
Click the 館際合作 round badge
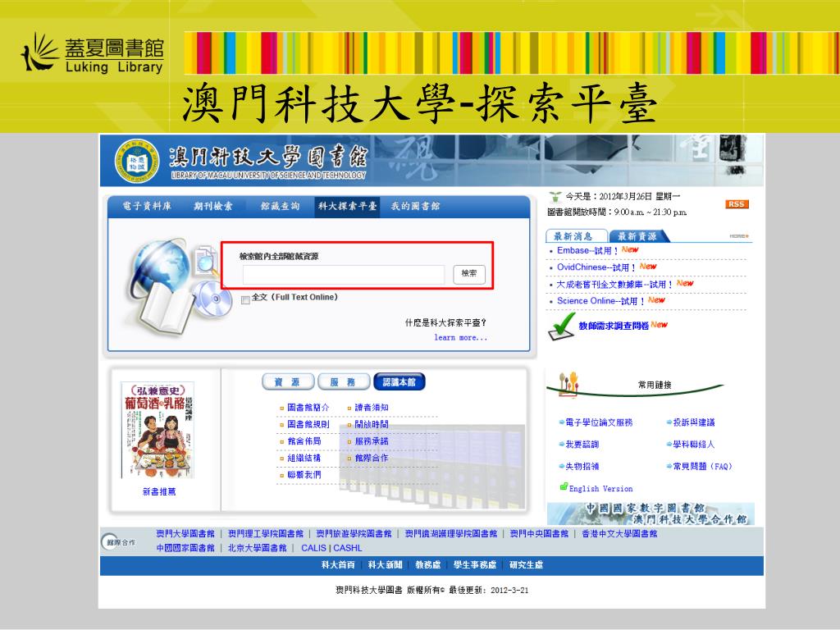[x=120, y=542]
